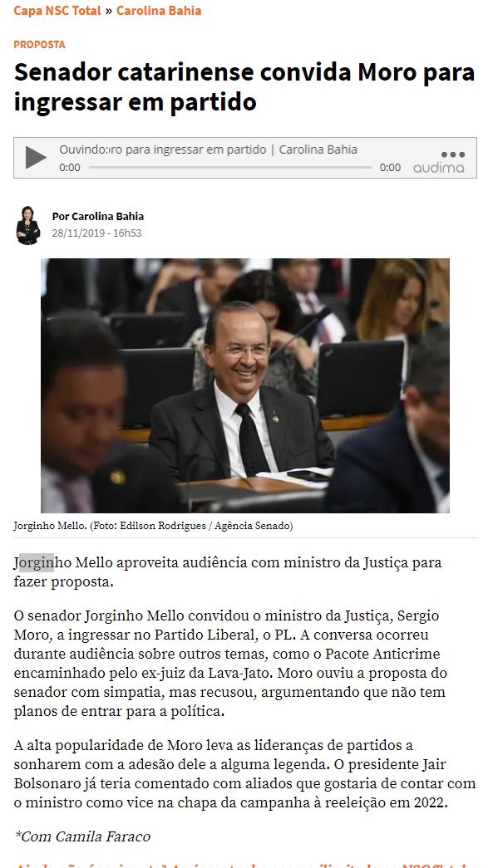Click the Ouvindo audio title text
Screen dimensions: 493x868
tap(209, 150)
